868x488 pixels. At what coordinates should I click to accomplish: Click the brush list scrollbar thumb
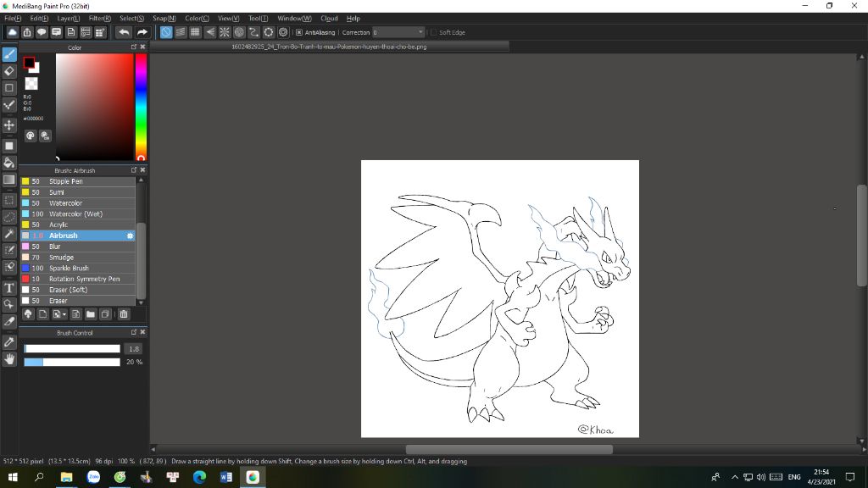point(142,260)
